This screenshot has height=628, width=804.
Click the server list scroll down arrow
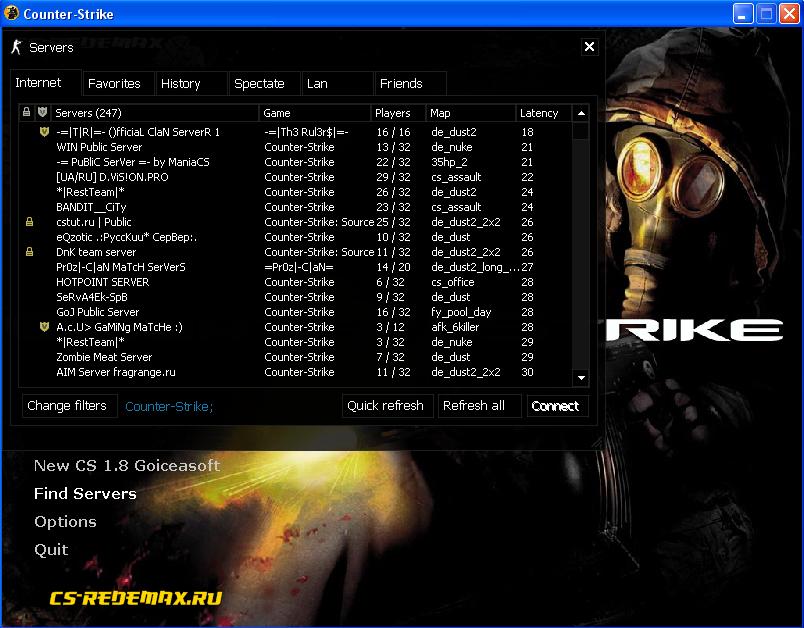click(x=581, y=378)
